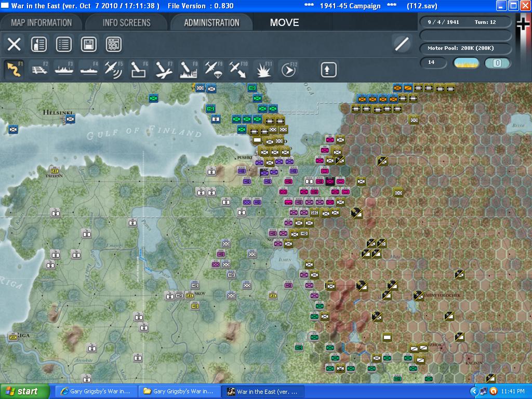The height and width of the screenshot is (399, 532).
Task: Click the F12 end turn arrow icon
Action: click(288, 70)
